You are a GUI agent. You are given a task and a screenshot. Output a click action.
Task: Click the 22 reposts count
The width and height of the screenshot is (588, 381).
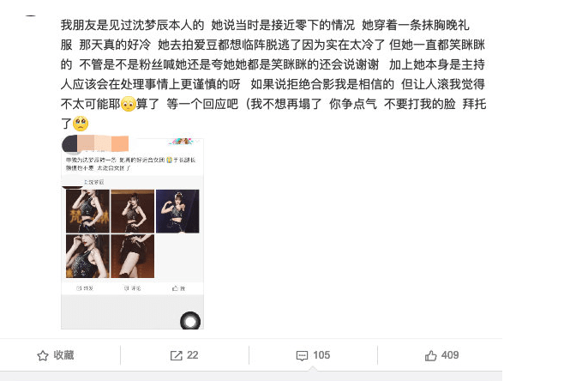[x=192, y=355]
